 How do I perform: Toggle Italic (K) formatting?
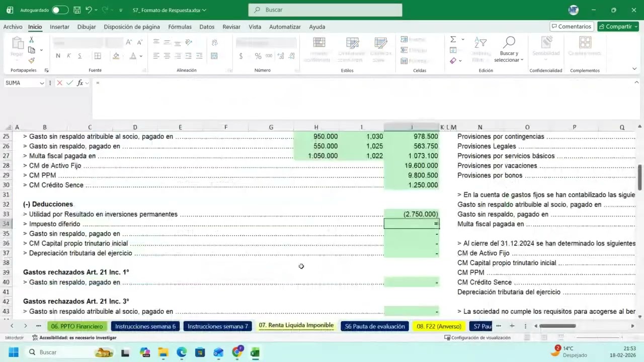[69, 56]
